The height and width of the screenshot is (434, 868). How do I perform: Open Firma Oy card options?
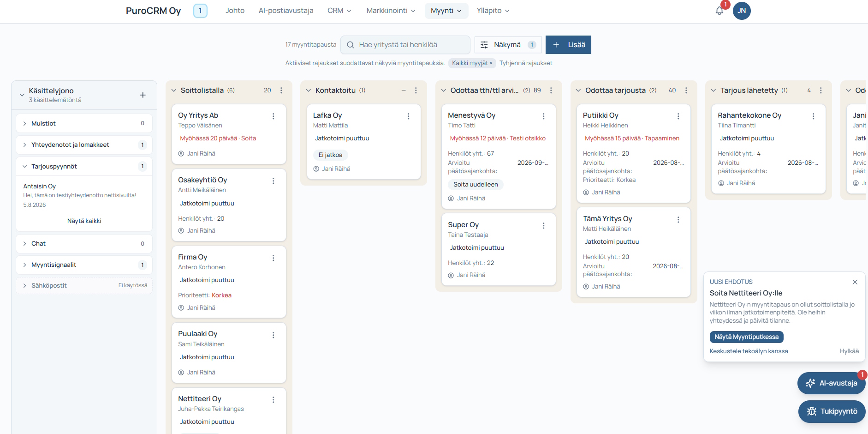click(x=273, y=258)
